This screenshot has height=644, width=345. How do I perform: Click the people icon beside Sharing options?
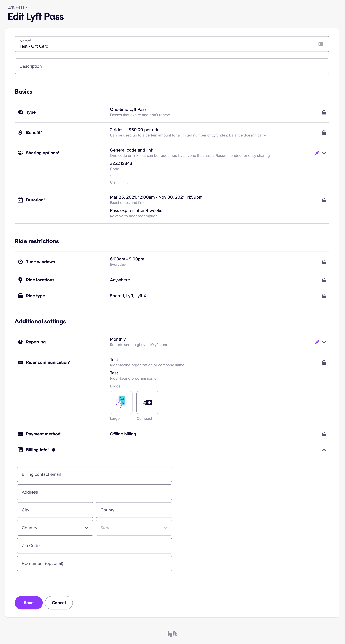tap(20, 153)
